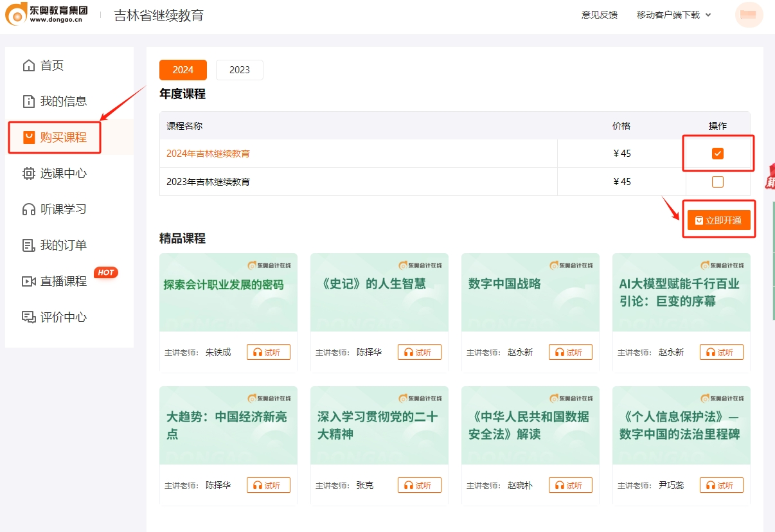Viewport: 775px width, 532px height.
Task: Click the 评价中心 sidebar icon
Action: click(30, 317)
